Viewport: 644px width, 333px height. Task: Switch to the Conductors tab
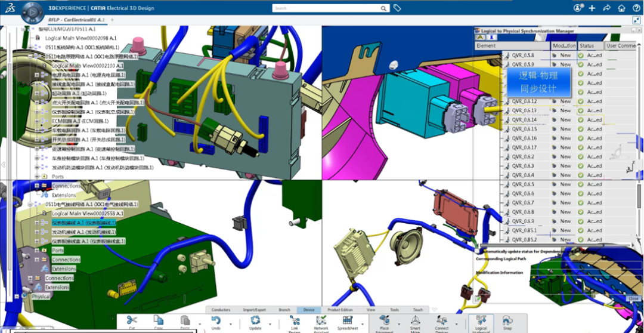[221, 310]
